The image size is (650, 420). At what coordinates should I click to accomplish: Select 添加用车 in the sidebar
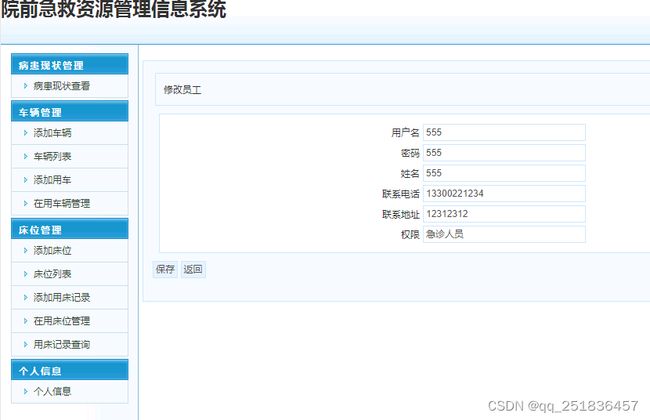(52, 180)
